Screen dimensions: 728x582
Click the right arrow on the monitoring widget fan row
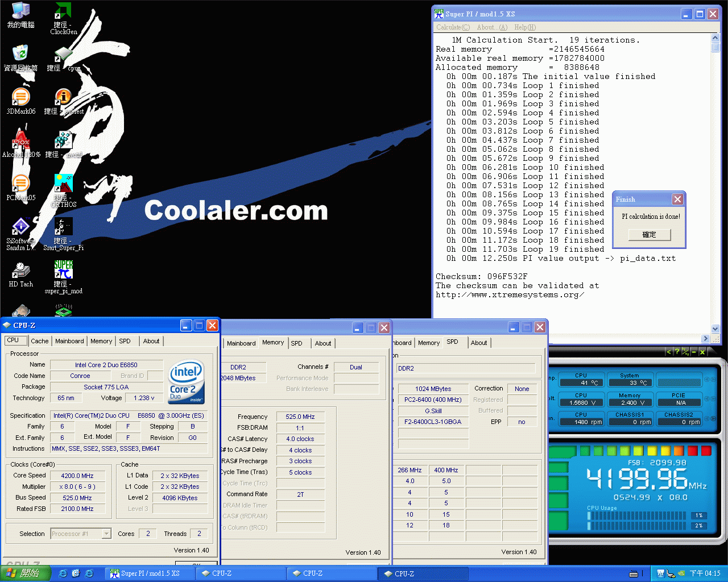pyautogui.click(x=714, y=418)
